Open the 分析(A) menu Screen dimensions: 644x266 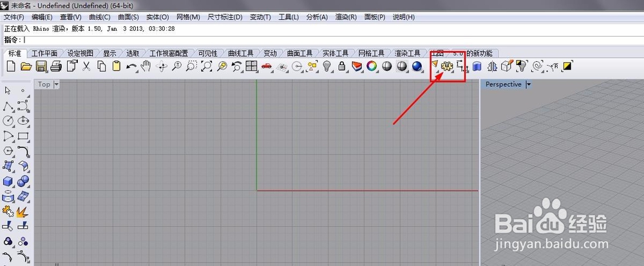tap(317, 17)
